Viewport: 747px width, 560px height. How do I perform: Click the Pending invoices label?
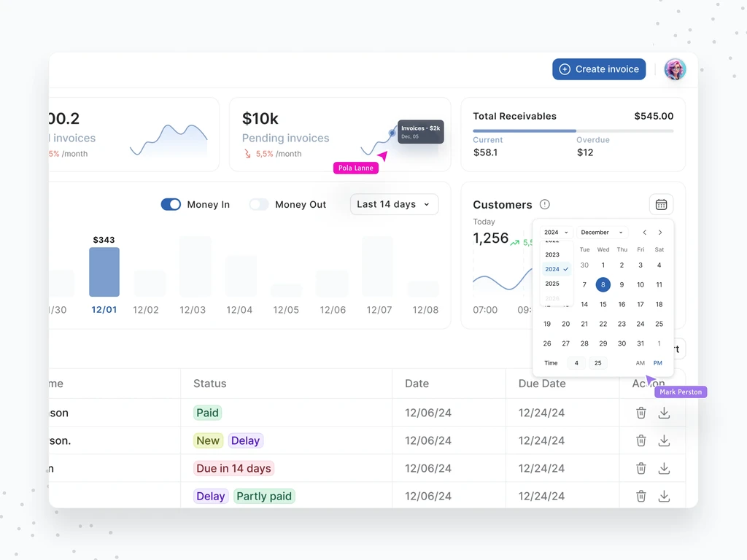(x=285, y=138)
